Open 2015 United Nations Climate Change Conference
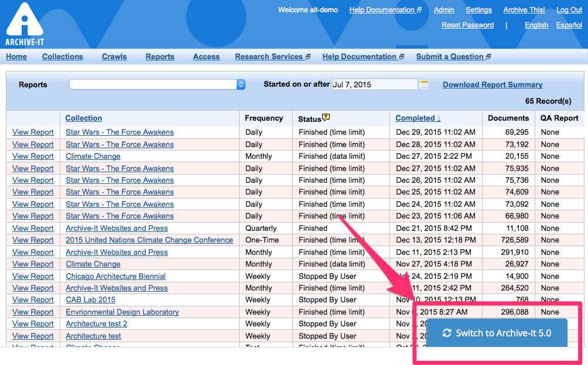 [x=149, y=240]
